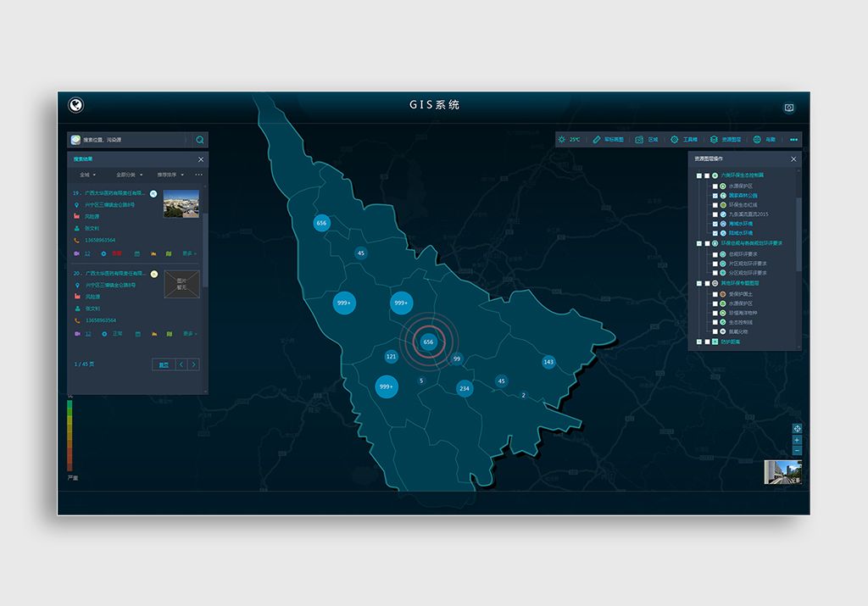Click the search location input field
The image size is (868, 606).
point(131,140)
